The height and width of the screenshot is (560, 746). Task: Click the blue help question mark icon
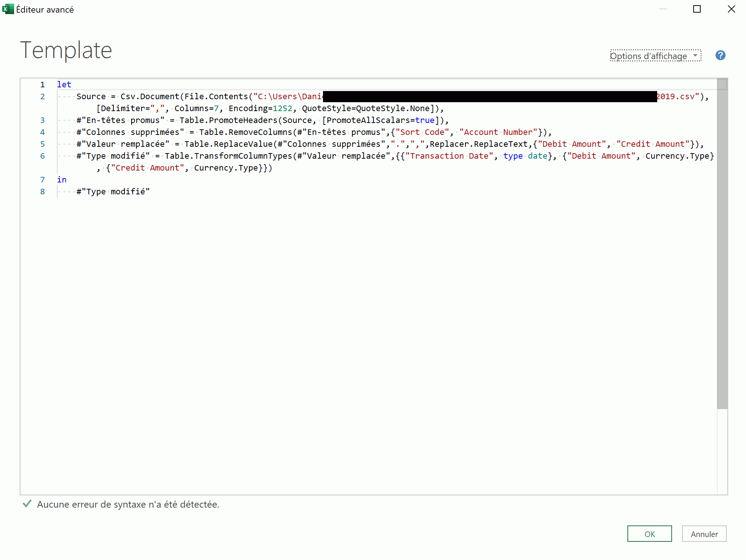[720, 55]
